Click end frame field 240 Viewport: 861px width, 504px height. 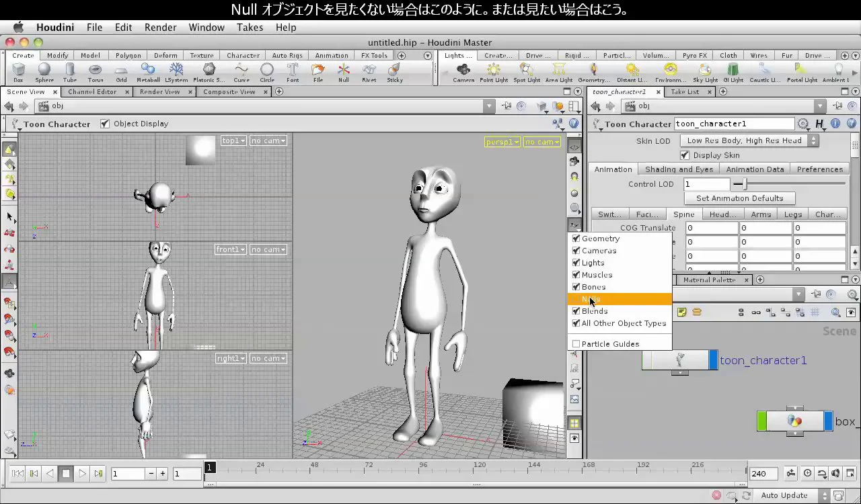coord(763,474)
